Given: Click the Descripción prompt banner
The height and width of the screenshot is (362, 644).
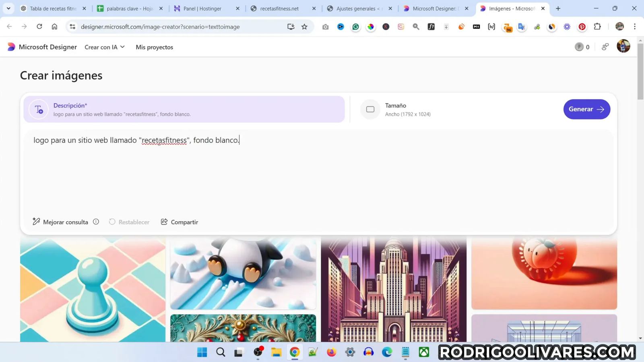Looking at the screenshot, I should pos(184,109).
